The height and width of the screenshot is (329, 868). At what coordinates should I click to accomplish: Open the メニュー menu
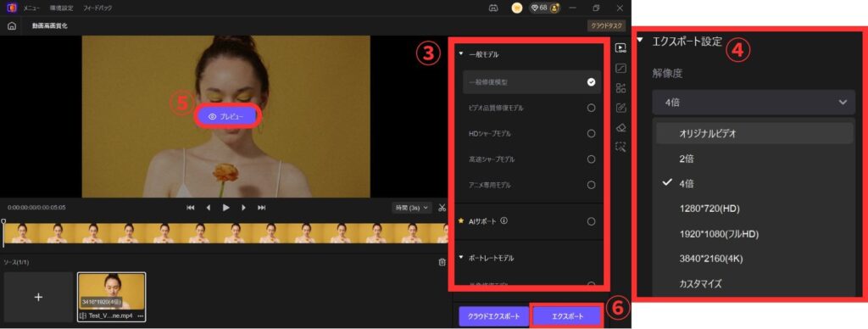tap(31, 8)
